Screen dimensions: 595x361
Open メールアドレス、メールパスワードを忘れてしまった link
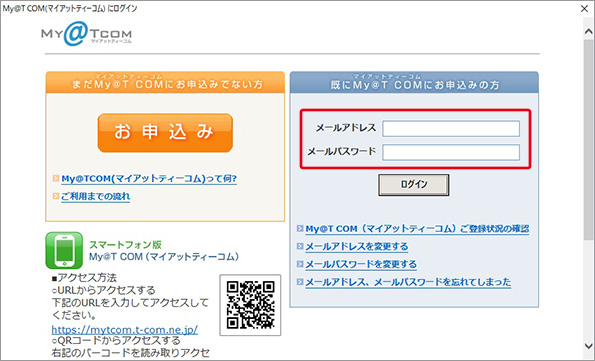408,282
